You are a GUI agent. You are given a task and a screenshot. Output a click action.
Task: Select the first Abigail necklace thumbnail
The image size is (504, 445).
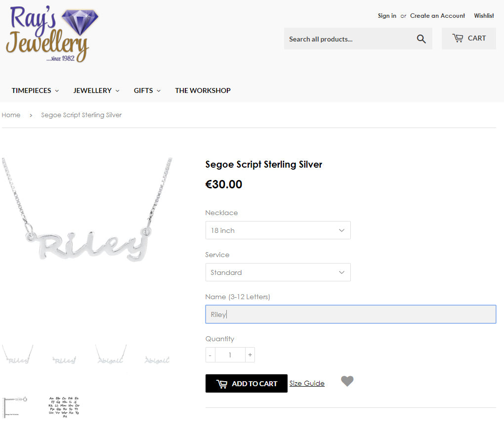pyautogui.click(x=111, y=355)
